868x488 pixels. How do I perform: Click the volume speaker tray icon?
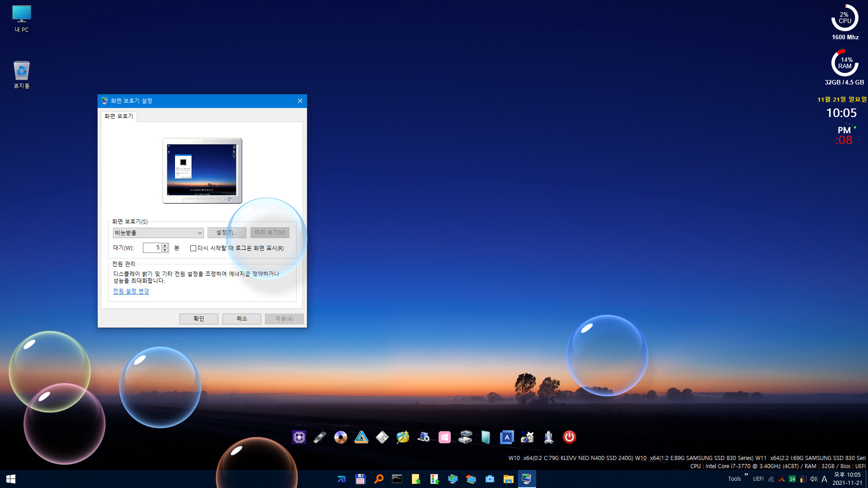click(x=814, y=479)
